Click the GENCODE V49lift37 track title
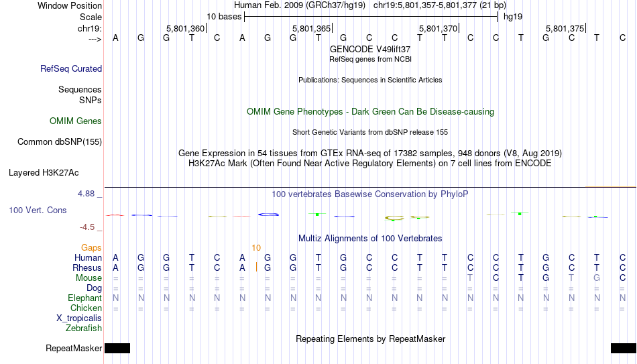Viewport: 637px width, 364px height. tap(370, 49)
